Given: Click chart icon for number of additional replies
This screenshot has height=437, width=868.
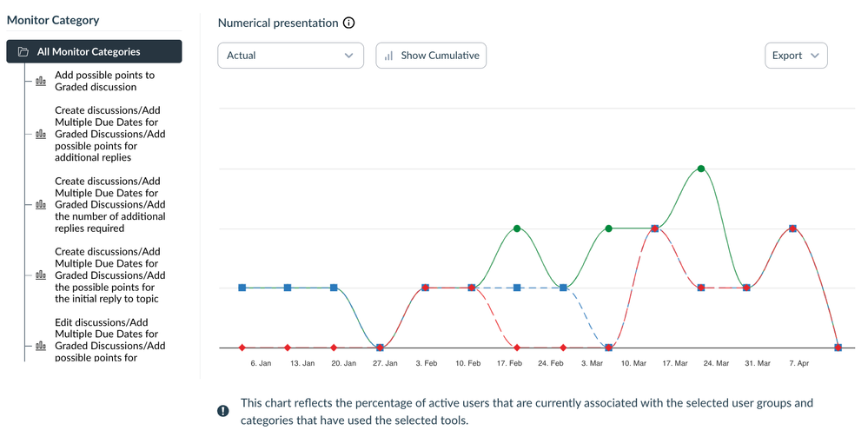Looking at the screenshot, I should coord(40,205).
